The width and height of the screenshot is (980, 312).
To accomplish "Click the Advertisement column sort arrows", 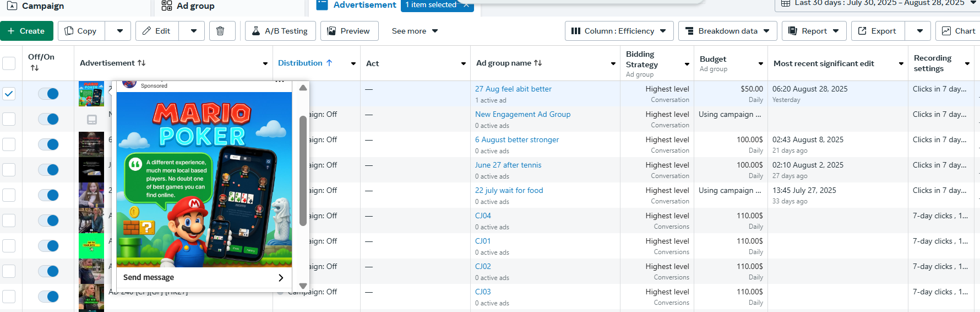I will point(141,63).
